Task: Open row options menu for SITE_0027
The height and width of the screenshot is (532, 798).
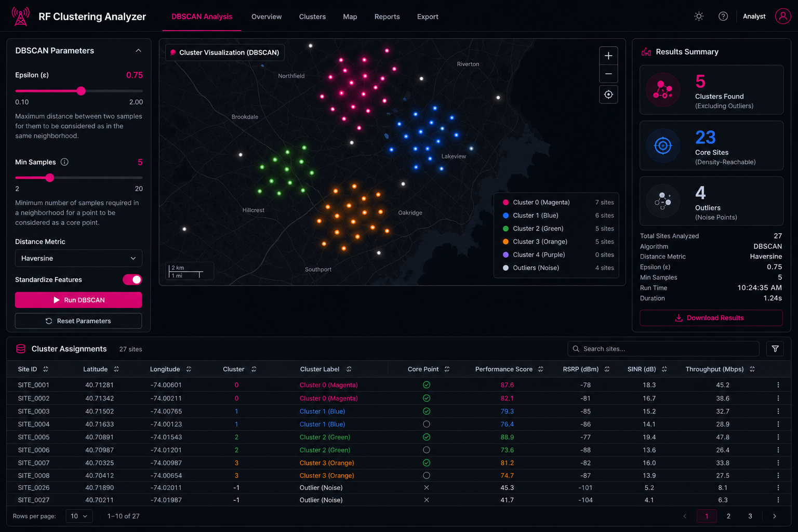Action: click(x=778, y=500)
